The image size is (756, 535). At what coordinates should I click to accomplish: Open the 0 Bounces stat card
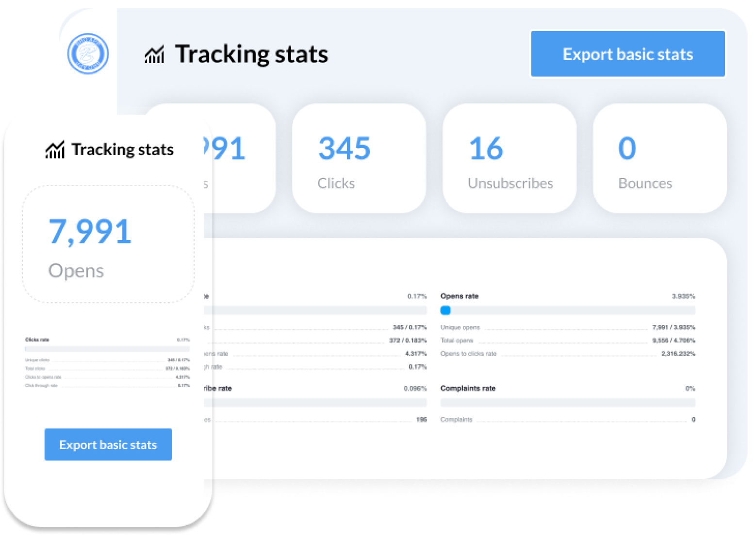click(x=659, y=158)
